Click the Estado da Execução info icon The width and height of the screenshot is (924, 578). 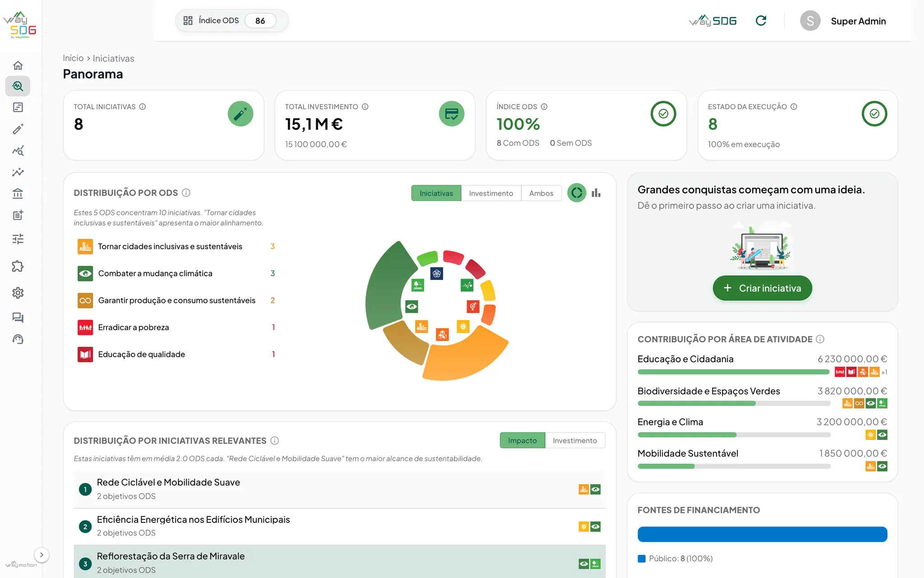coord(794,107)
